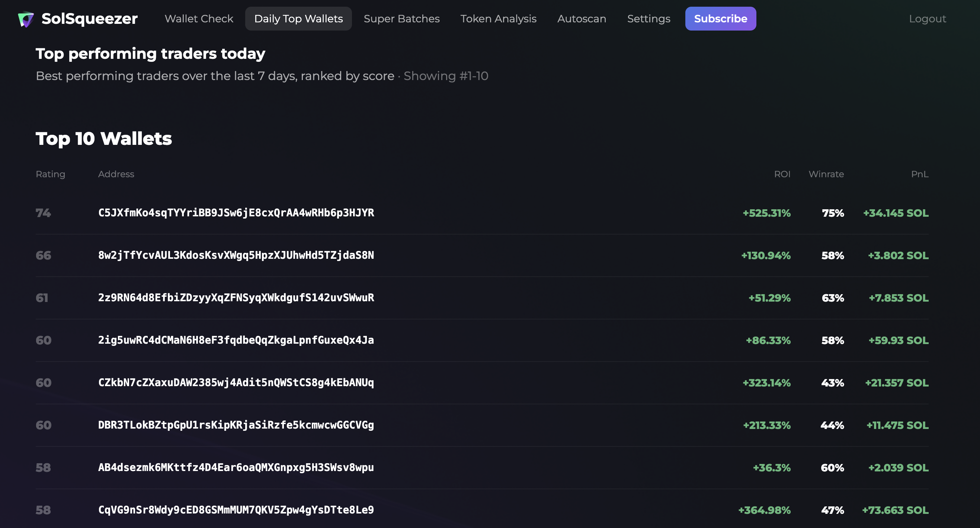Open the Settings page
Viewport: 980px width, 528px height.
pyautogui.click(x=648, y=18)
